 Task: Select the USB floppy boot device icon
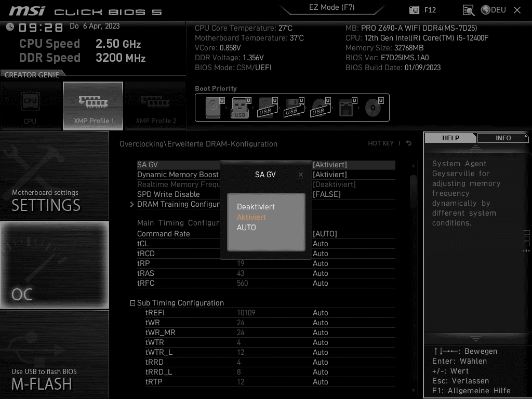coord(294,108)
